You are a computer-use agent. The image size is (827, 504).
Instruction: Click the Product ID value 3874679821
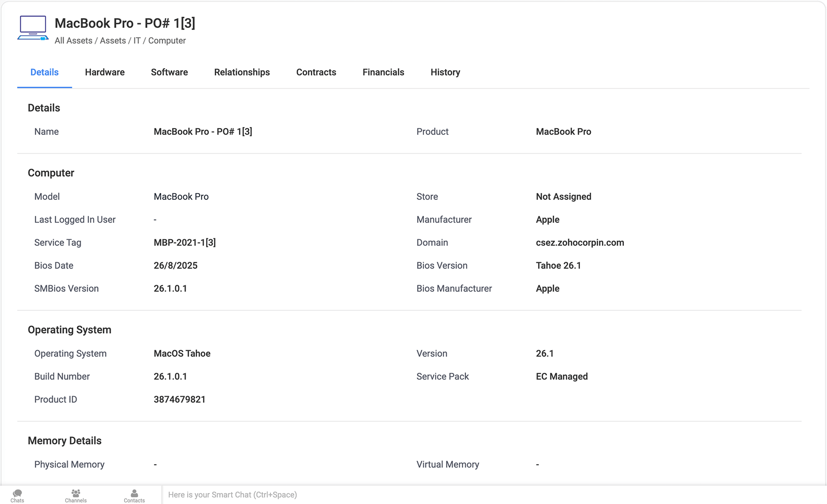tap(179, 399)
